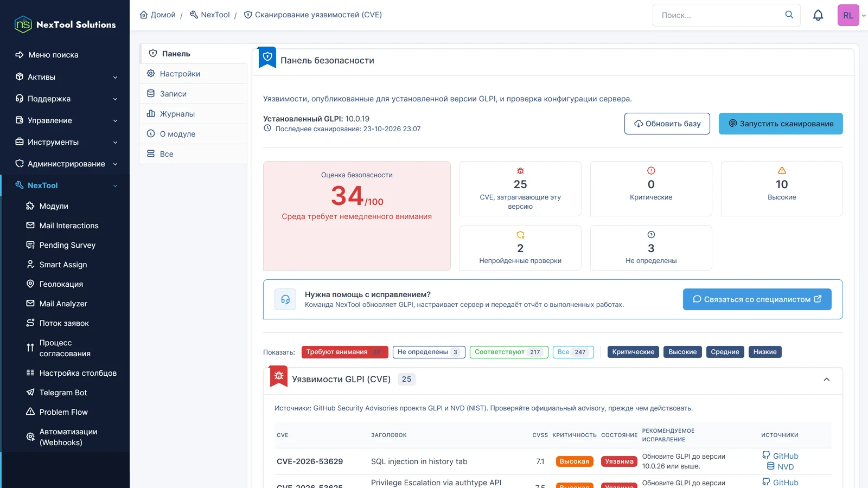Click the Настройка столбцов columns icon

coord(30,373)
